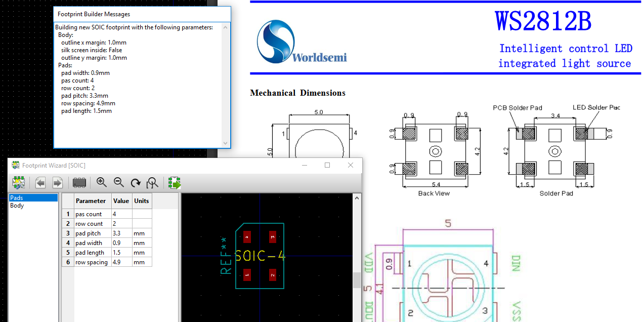644x322 pixels.
Task: Click the 'Solder Pad' drawing label
Action: (x=556, y=193)
